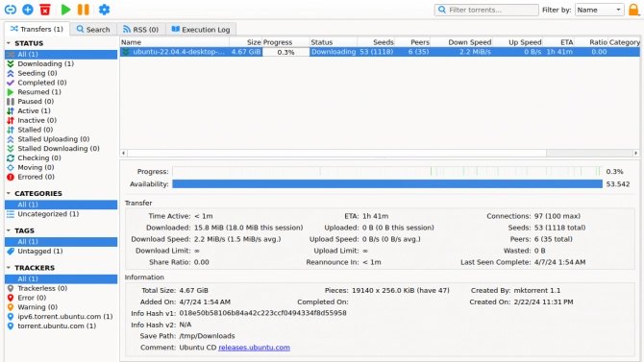Sort torrents by ETA column header
Viewport: 644px width, 362px height.
558,42
